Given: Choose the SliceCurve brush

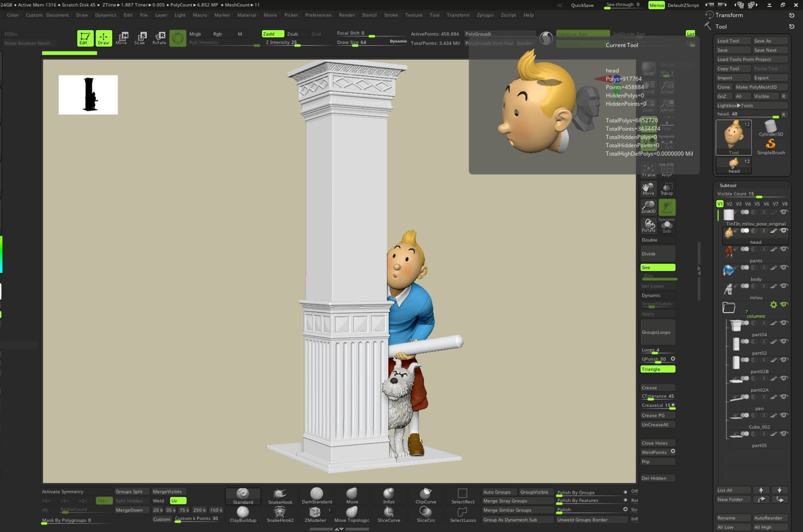Looking at the screenshot, I should [389, 514].
